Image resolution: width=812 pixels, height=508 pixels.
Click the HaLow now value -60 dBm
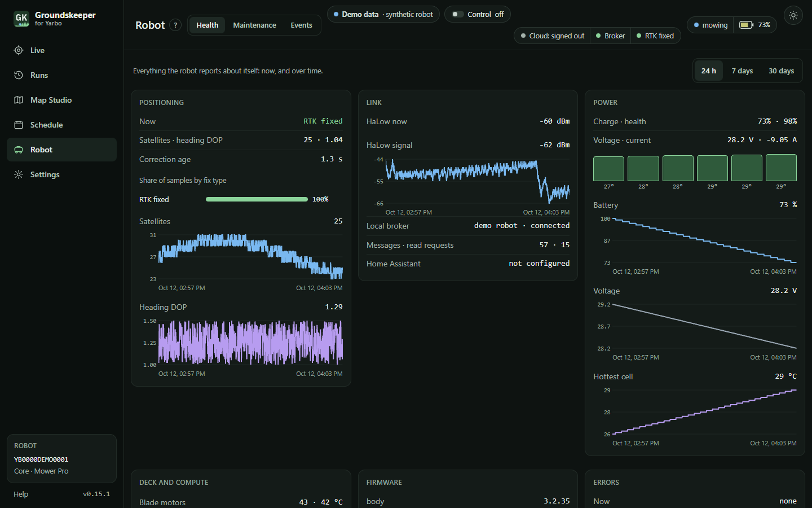pyautogui.click(x=554, y=121)
